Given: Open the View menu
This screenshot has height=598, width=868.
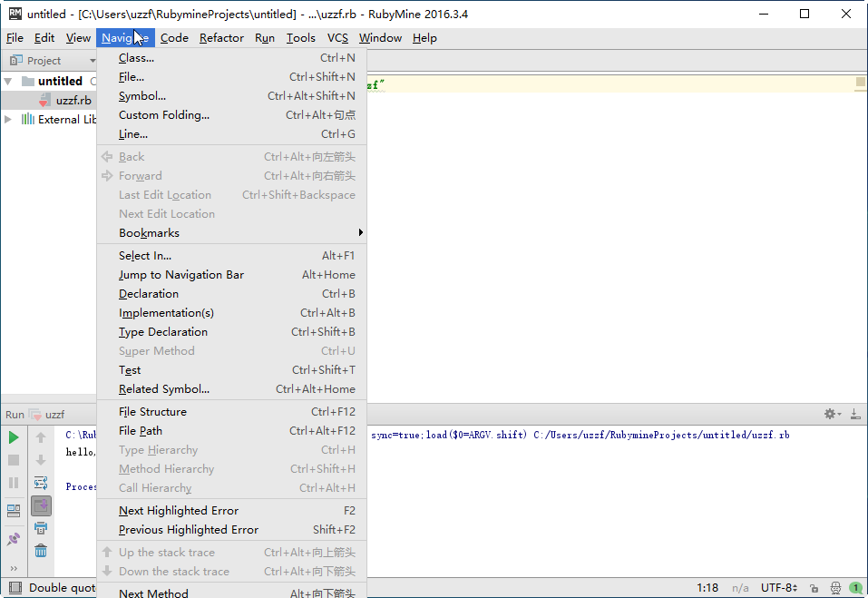Looking at the screenshot, I should (x=78, y=37).
